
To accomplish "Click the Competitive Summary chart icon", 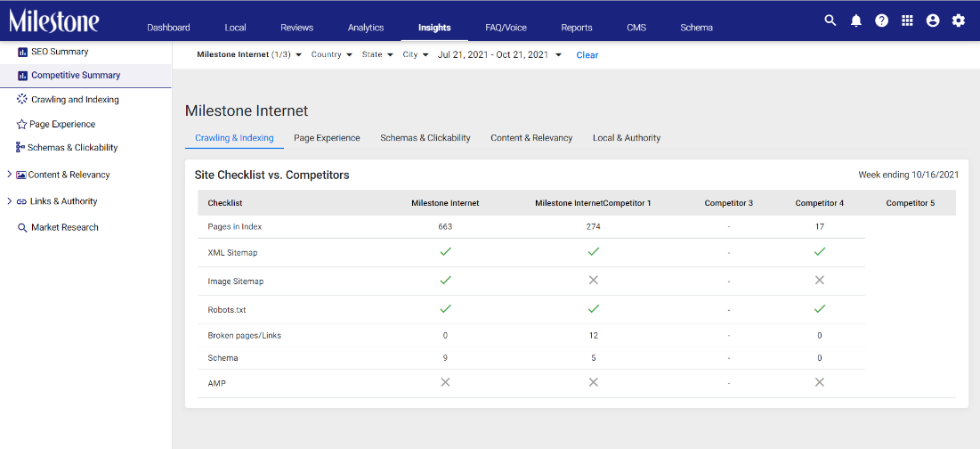I will (x=22, y=76).
